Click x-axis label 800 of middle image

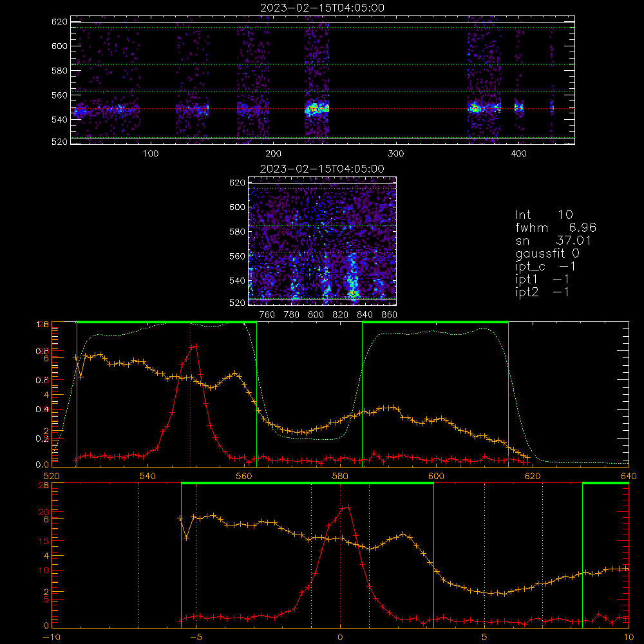pos(316,315)
